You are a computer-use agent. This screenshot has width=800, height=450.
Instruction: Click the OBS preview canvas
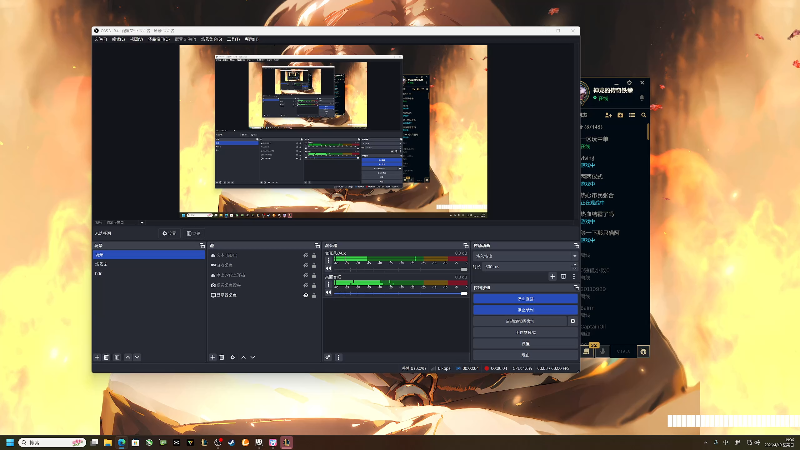[x=333, y=131]
